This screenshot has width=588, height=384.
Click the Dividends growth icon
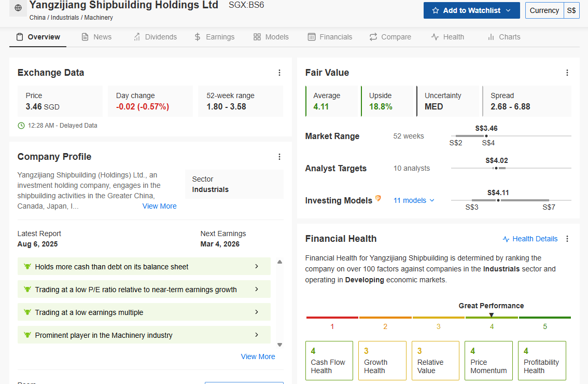click(137, 37)
